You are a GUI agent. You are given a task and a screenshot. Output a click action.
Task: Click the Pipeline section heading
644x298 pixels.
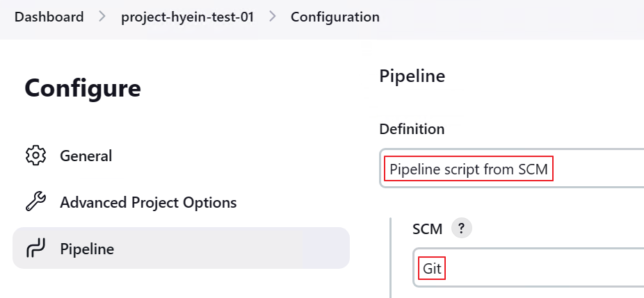click(412, 76)
